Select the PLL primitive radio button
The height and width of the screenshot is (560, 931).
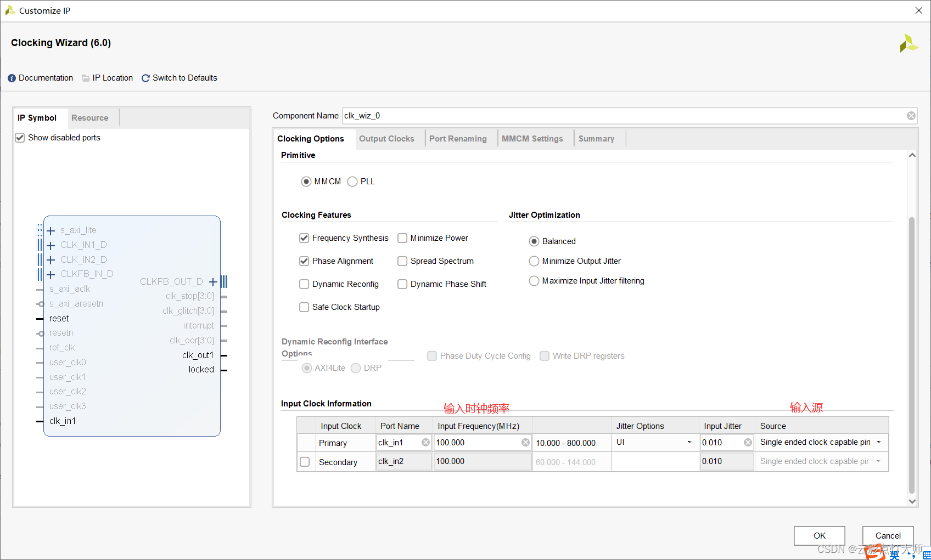(x=352, y=182)
